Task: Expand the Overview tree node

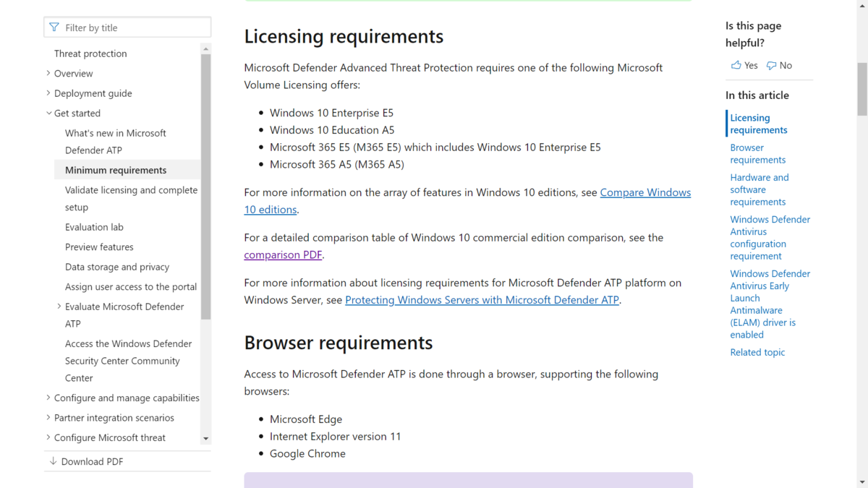Action: [48, 73]
